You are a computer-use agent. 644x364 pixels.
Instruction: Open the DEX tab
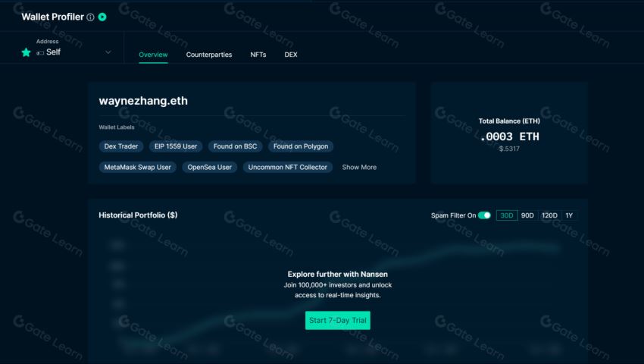[291, 55]
